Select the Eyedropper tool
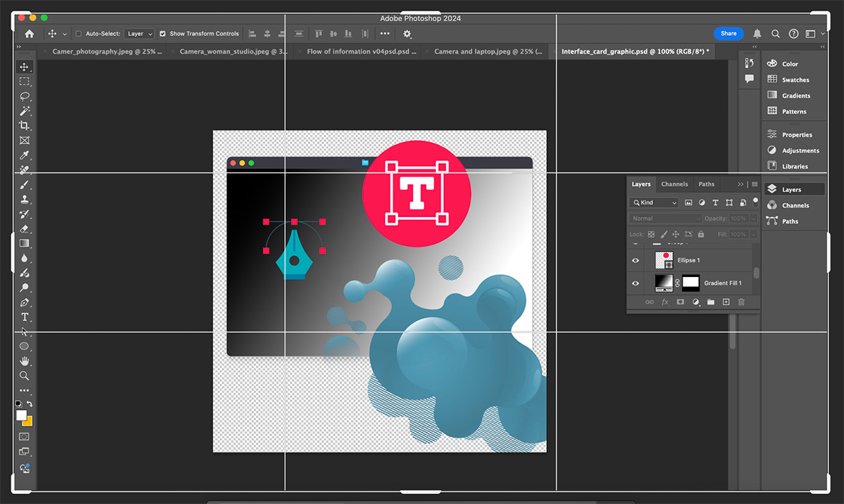 coord(24,155)
